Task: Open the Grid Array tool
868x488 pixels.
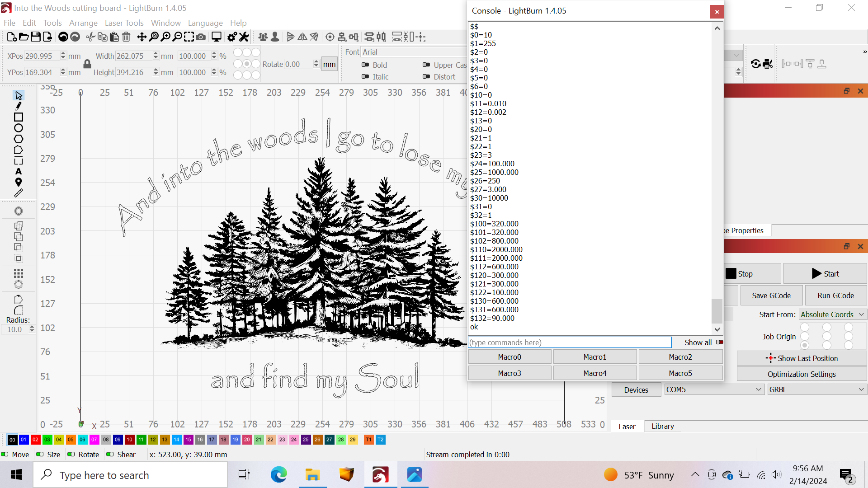Action: click(x=19, y=273)
